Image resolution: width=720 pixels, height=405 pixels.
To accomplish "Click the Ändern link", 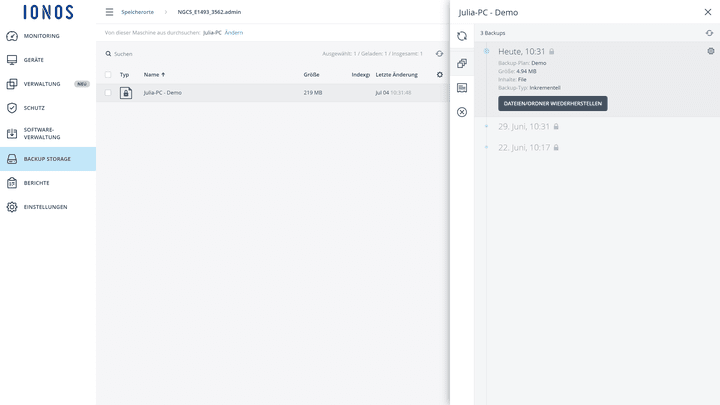I will pyautogui.click(x=234, y=33).
